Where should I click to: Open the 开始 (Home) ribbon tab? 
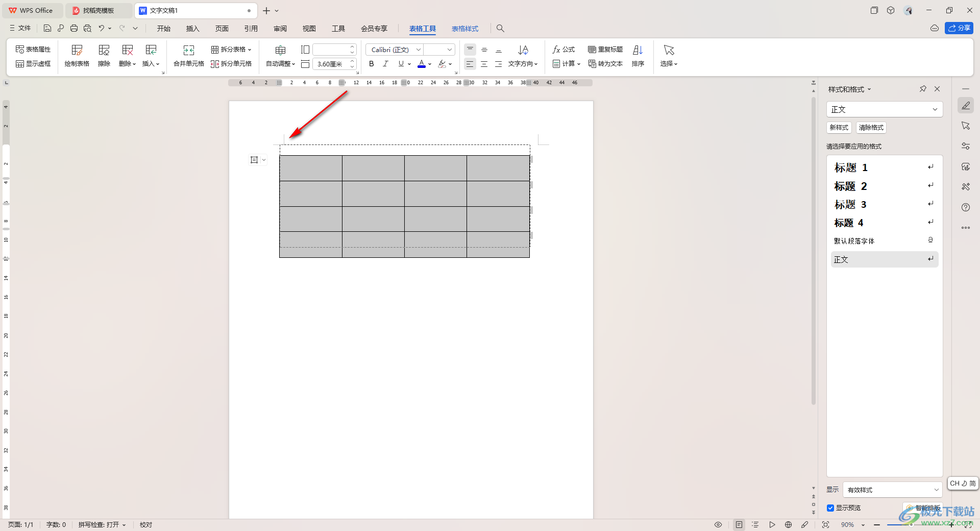(164, 29)
